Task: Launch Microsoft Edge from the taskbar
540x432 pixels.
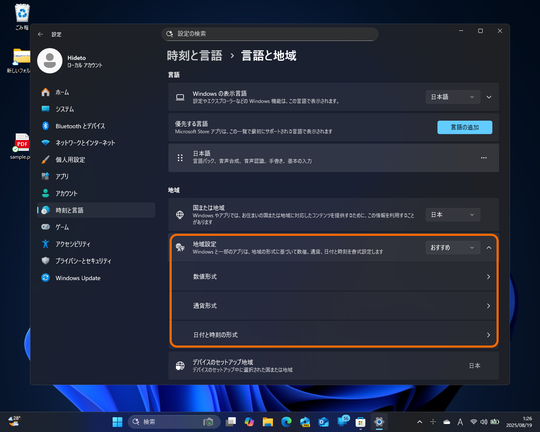Action: coord(286,422)
